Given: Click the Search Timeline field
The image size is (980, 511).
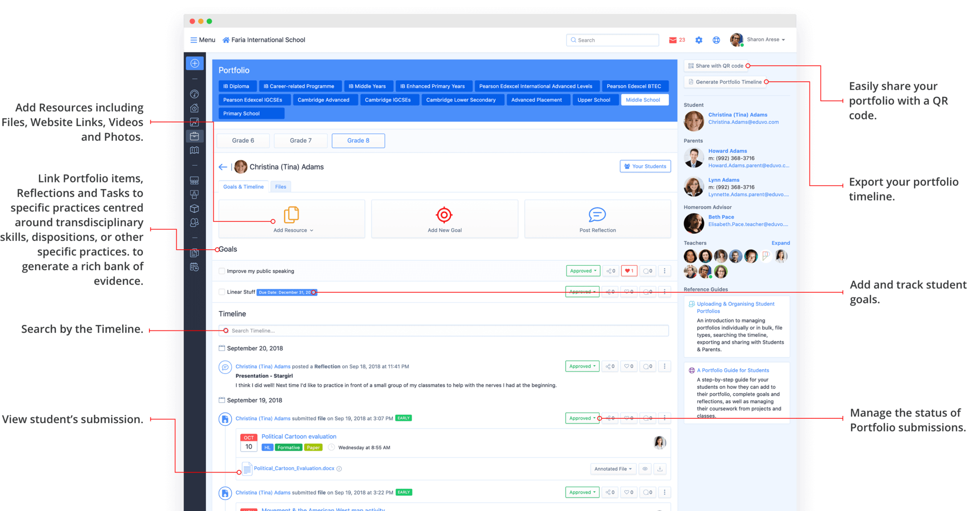Looking at the screenshot, I should point(443,331).
